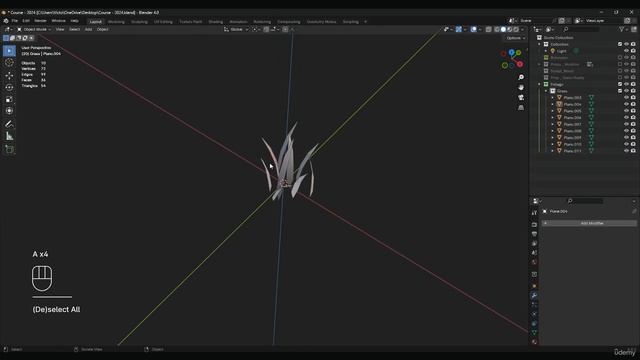
Task: Open the viewport View menu
Action: pos(60,29)
